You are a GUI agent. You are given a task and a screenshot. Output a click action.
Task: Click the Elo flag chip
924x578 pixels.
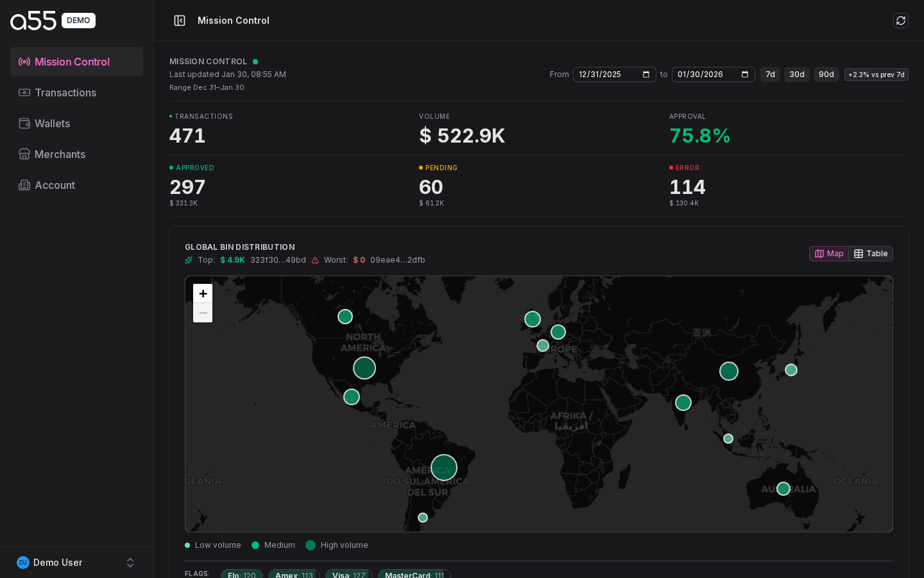click(242, 575)
